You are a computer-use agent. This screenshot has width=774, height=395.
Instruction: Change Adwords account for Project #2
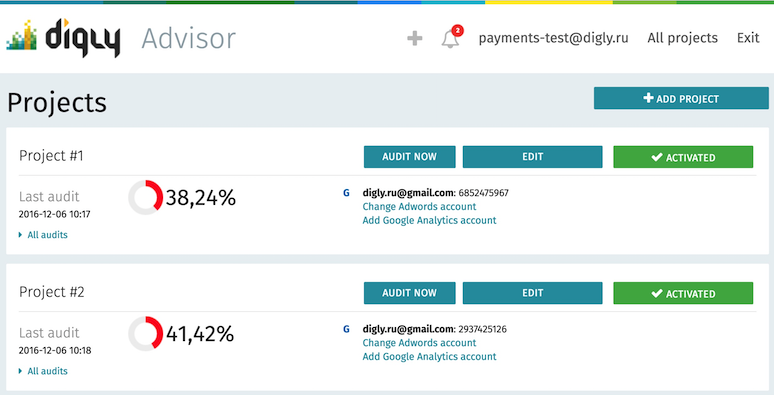(x=420, y=343)
